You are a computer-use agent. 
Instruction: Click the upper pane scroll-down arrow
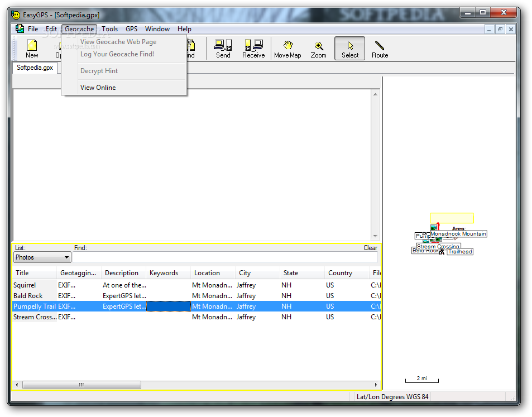pyautogui.click(x=375, y=236)
